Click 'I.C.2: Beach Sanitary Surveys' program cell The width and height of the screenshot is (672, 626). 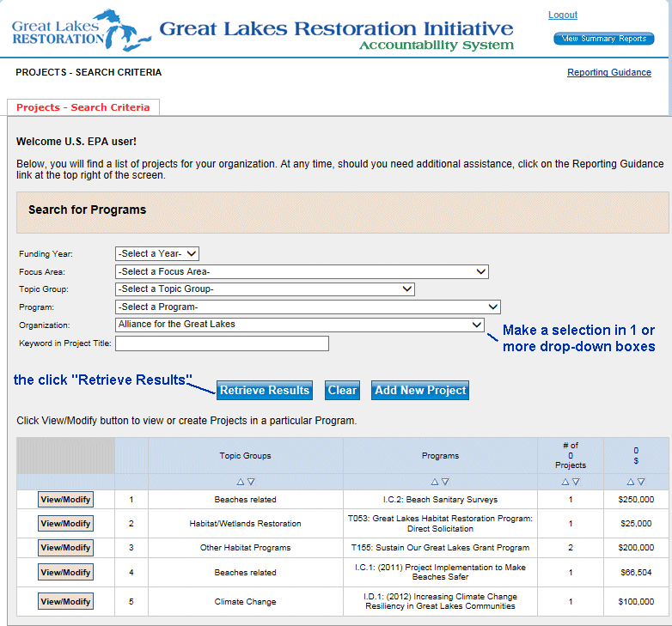(x=440, y=499)
